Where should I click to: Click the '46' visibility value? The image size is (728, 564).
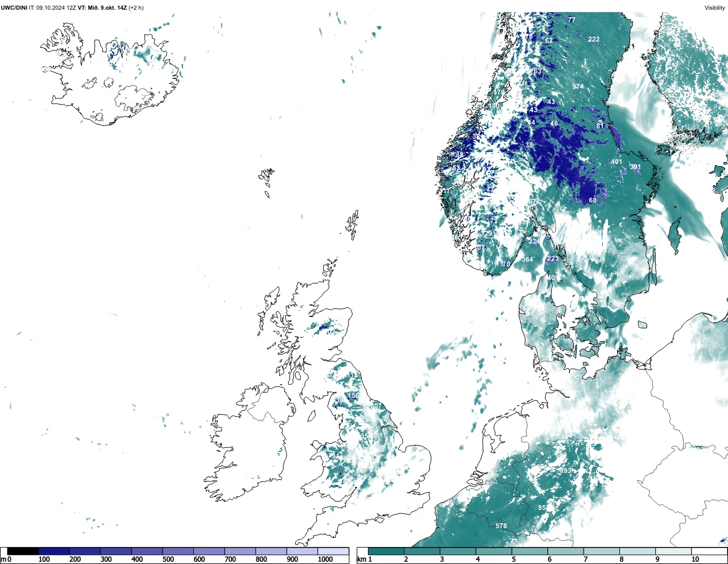[x=554, y=123]
